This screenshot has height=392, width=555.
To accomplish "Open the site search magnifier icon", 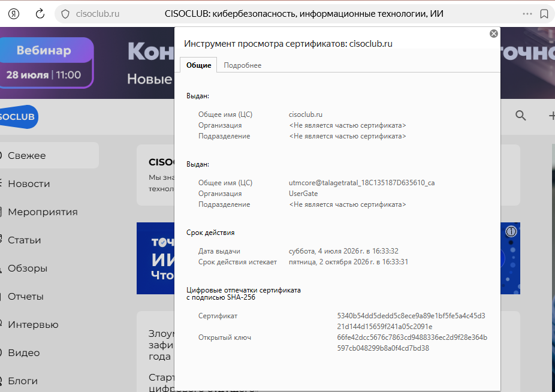I will (x=520, y=116).
